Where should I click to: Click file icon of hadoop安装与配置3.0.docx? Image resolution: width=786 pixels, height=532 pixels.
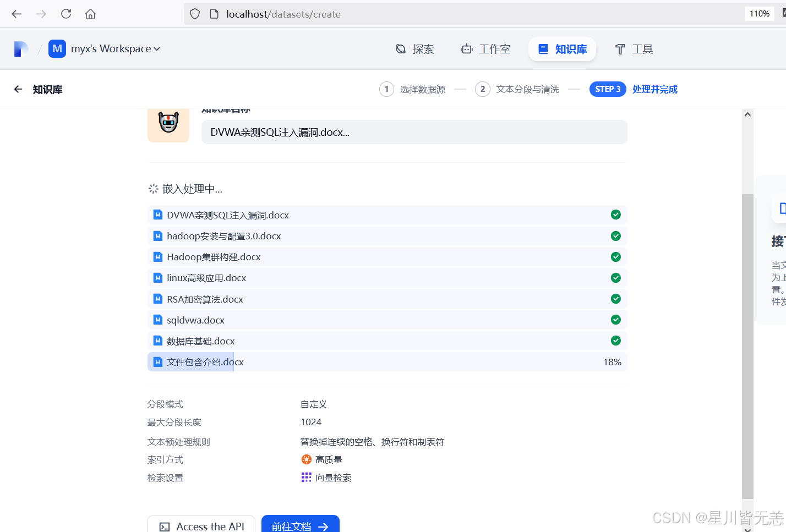157,235
